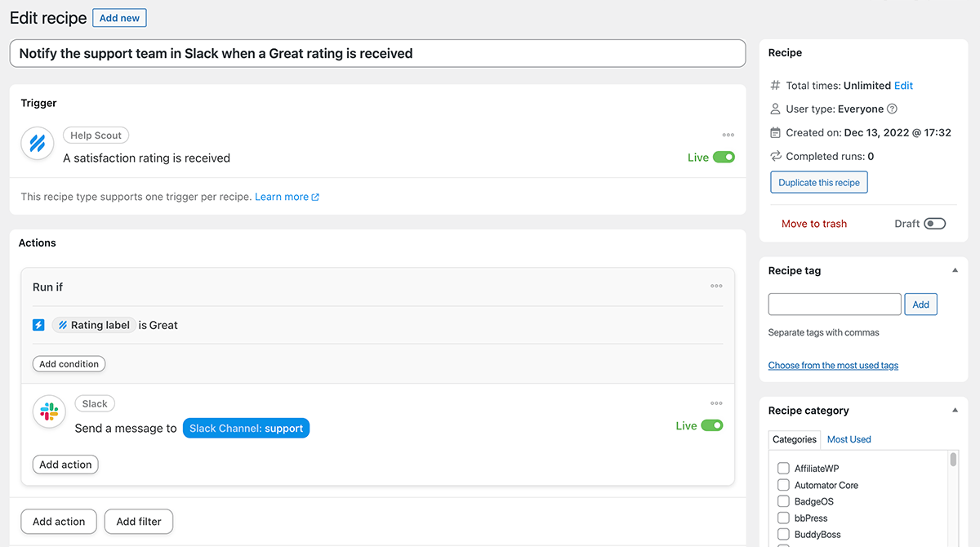The width and height of the screenshot is (980, 547).
Task: Check the Automator Core category checkbox
Action: point(783,485)
